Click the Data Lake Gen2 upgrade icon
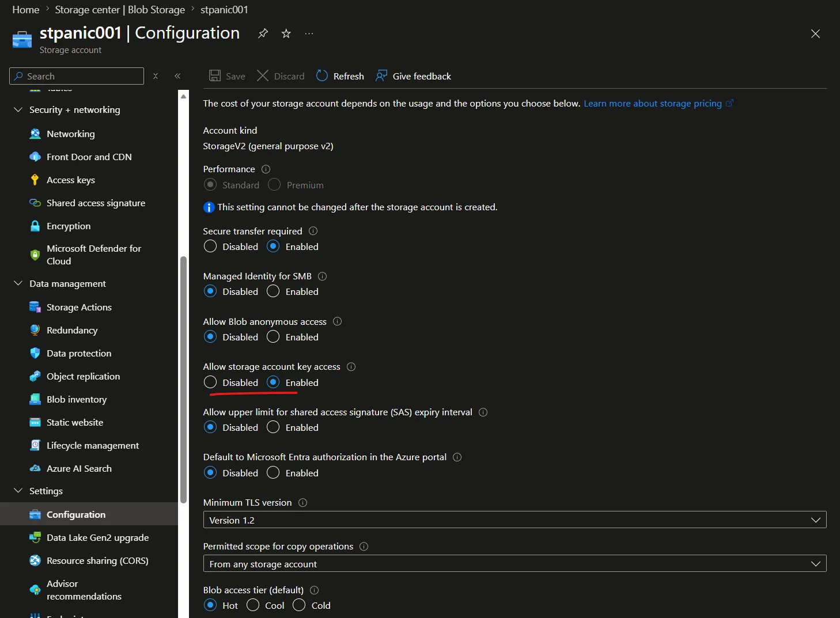 35,537
